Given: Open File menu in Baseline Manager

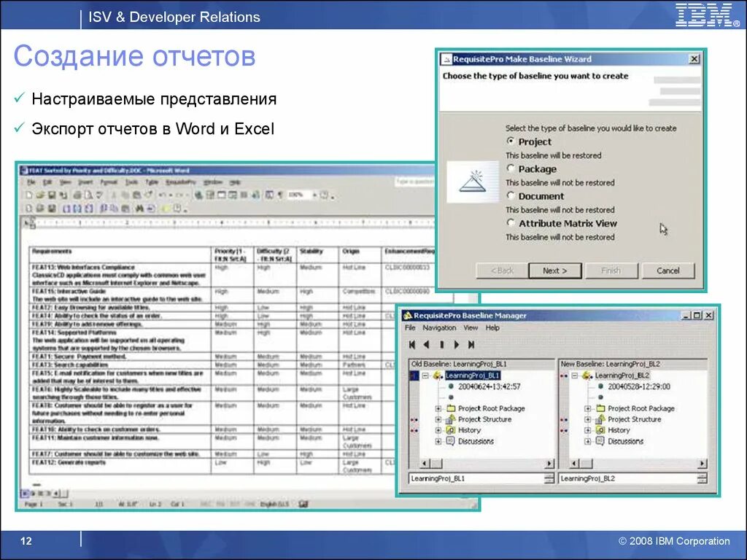Looking at the screenshot, I should click(x=410, y=327).
